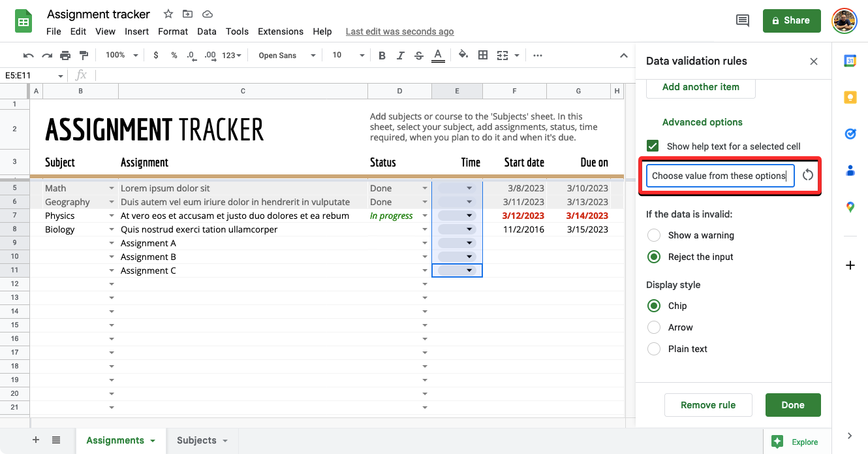Click the Done button
The width and height of the screenshot is (868, 454).
tap(792, 405)
